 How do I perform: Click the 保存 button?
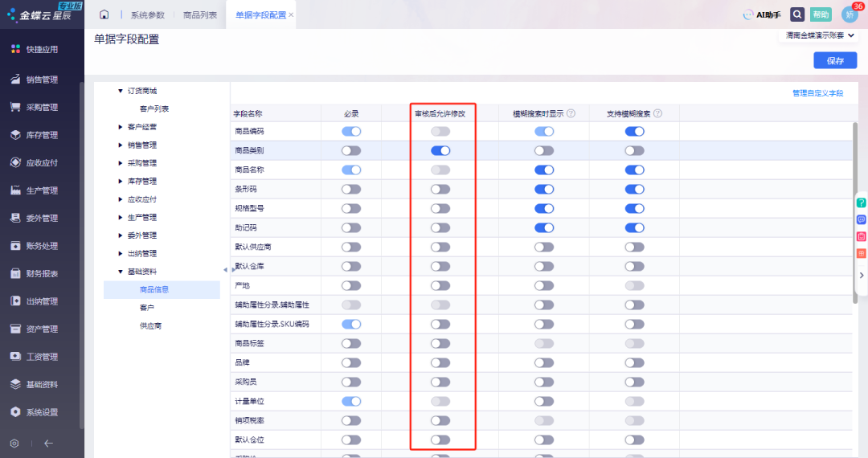coord(835,60)
